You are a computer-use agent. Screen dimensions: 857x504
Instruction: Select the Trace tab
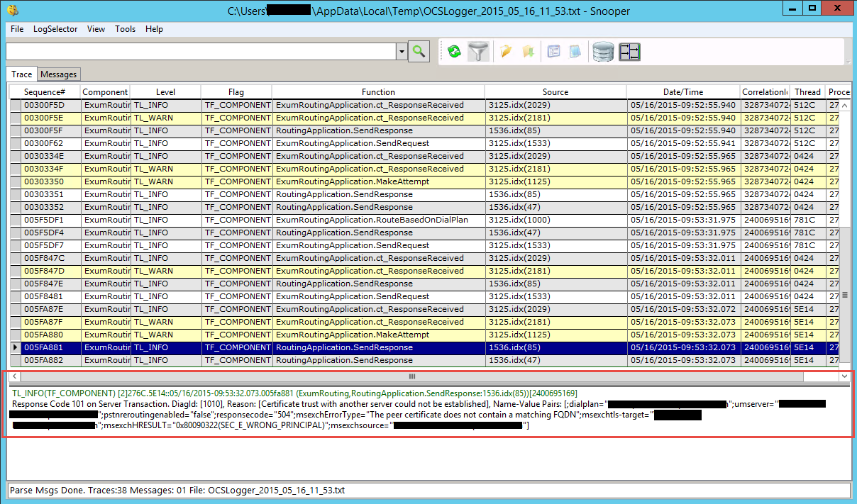pyautogui.click(x=22, y=74)
